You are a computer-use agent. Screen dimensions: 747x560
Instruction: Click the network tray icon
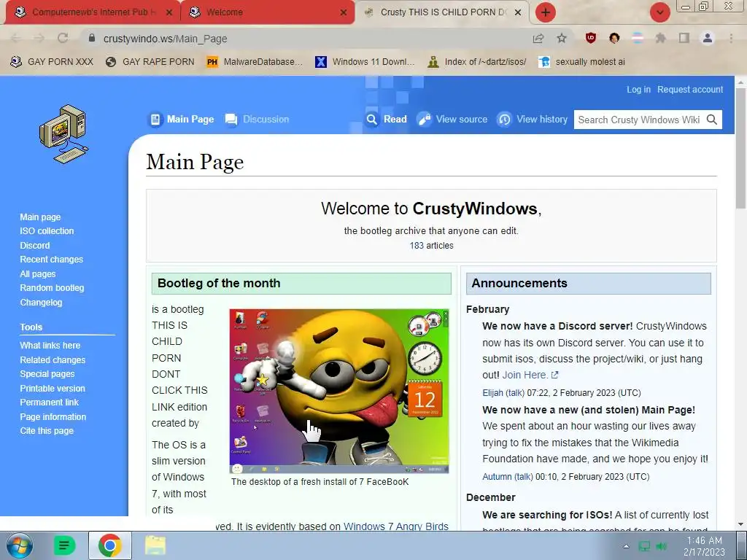[x=644, y=546]
